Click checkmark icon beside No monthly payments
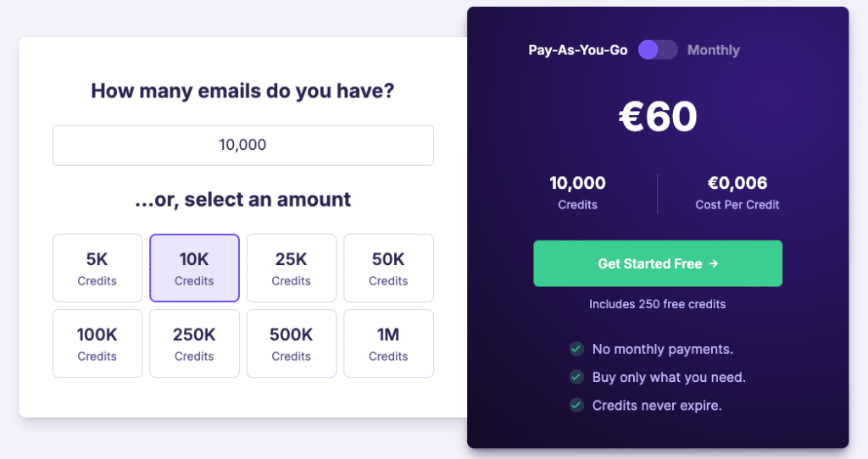This screenshot has width=868, height=459. point(576,349)
